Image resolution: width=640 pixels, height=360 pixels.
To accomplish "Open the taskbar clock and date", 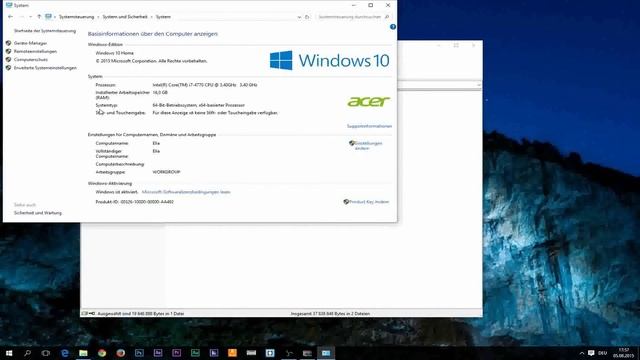I will (x=624, y=353).
